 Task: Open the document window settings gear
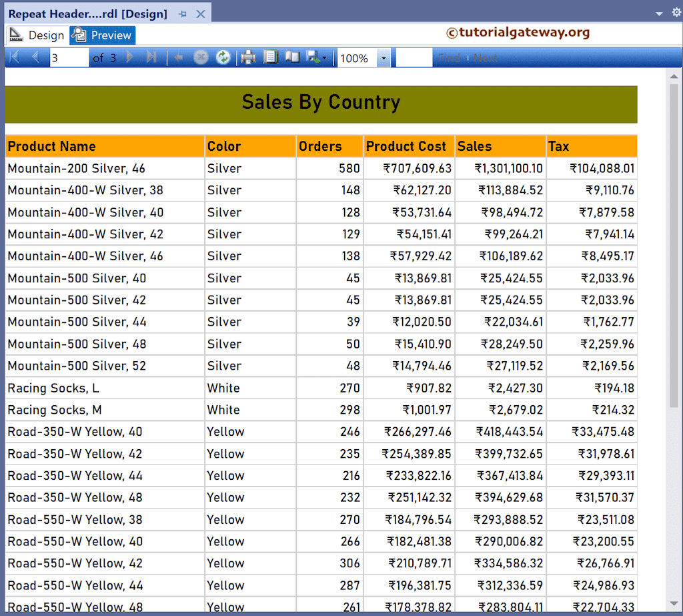676,13
